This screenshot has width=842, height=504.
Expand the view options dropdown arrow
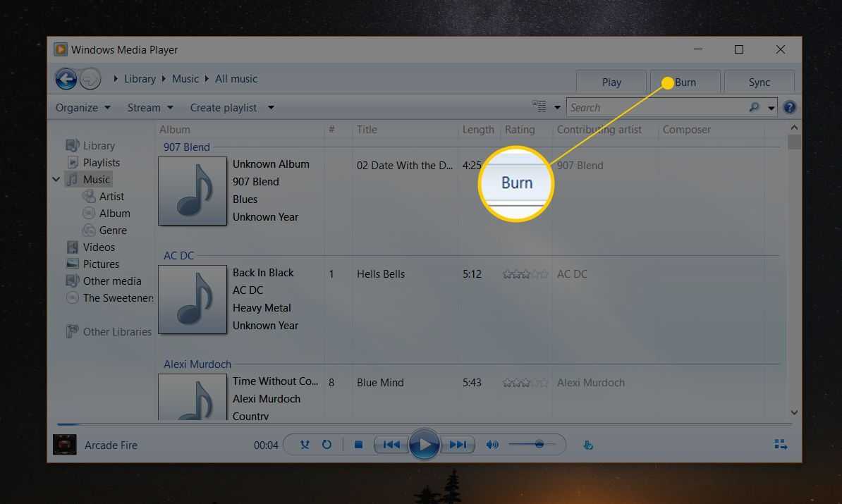[557, 107]
